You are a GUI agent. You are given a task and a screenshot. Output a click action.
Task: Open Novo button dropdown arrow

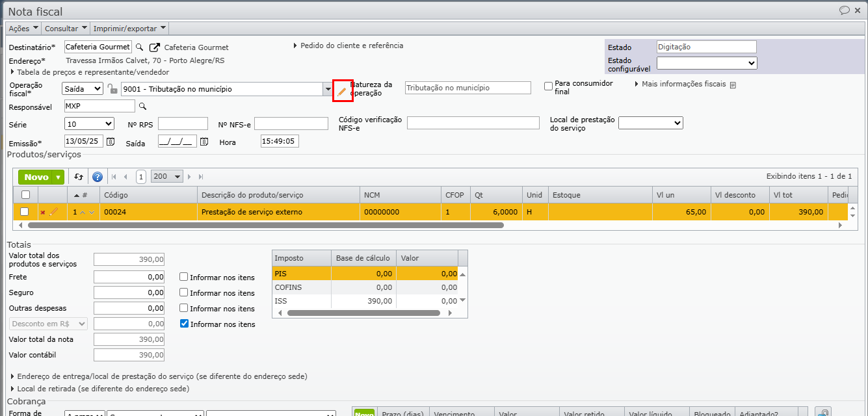(x=59, y=177)
